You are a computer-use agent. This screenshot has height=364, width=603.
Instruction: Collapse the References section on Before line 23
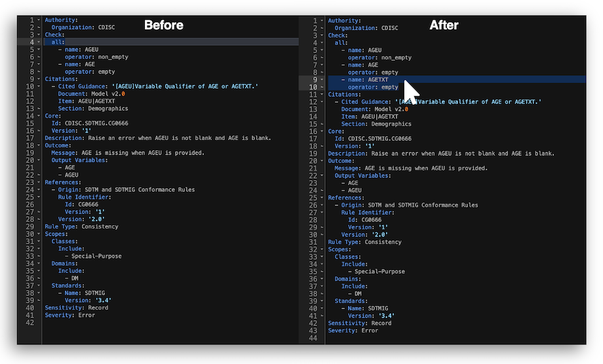click(39, 182)
